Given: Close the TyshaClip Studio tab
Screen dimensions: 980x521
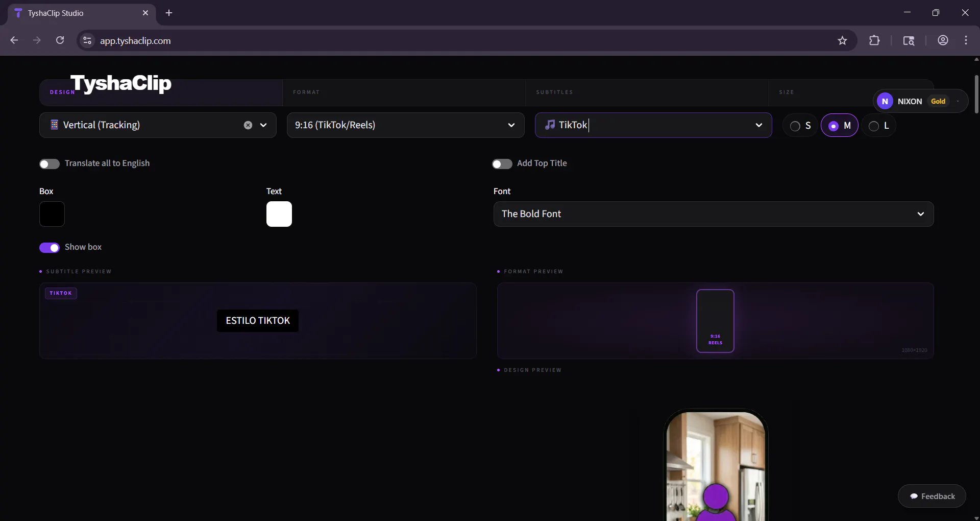Looking at the screenshot, I should (x=145, y=13).
